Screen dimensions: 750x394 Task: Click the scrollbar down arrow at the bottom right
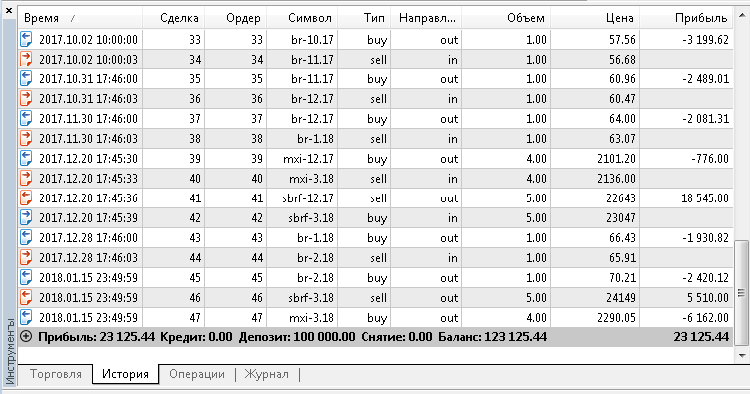742,355
